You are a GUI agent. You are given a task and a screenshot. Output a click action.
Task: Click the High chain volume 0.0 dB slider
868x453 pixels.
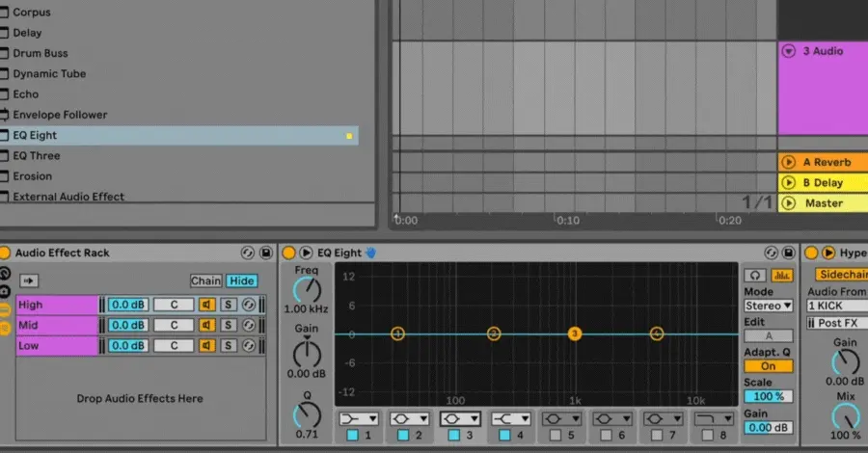128,305
